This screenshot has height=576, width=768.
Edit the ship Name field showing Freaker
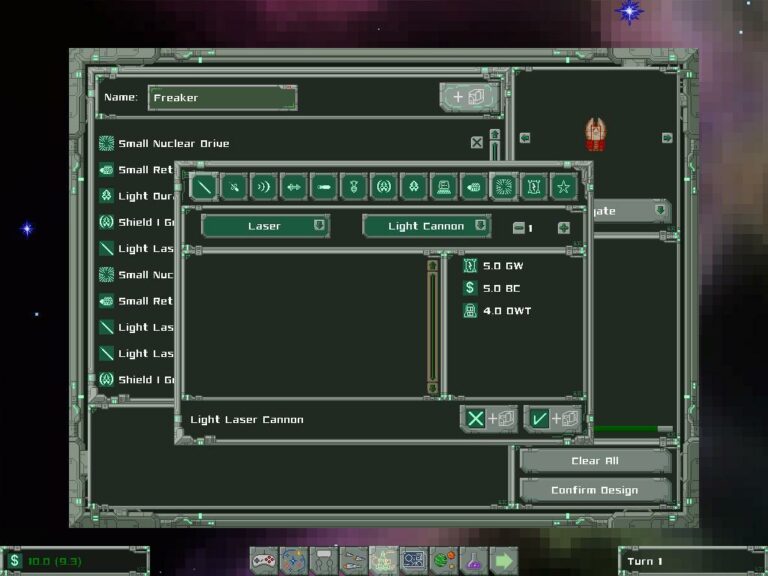click(x=222, y=97)
